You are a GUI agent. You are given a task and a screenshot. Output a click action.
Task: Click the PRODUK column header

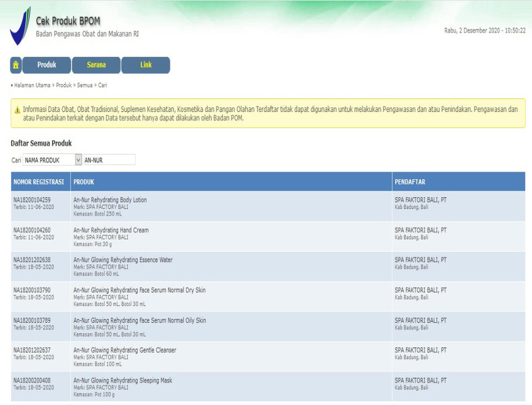click(x=84, y=182)
